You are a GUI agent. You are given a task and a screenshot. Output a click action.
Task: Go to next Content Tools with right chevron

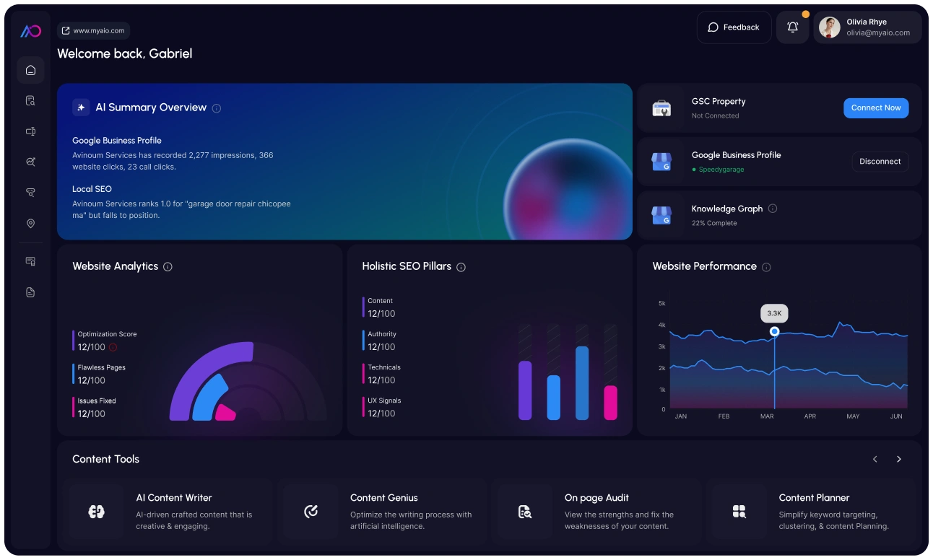[899, 459]
